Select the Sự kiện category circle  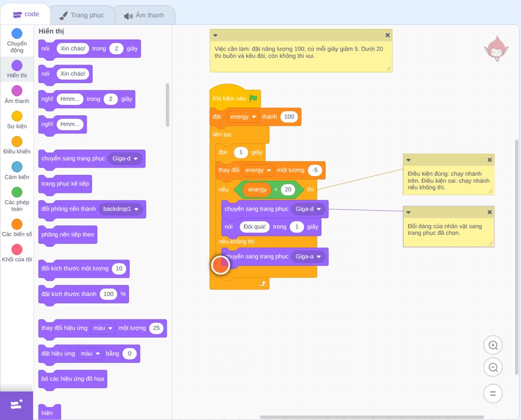pos(17,116)
